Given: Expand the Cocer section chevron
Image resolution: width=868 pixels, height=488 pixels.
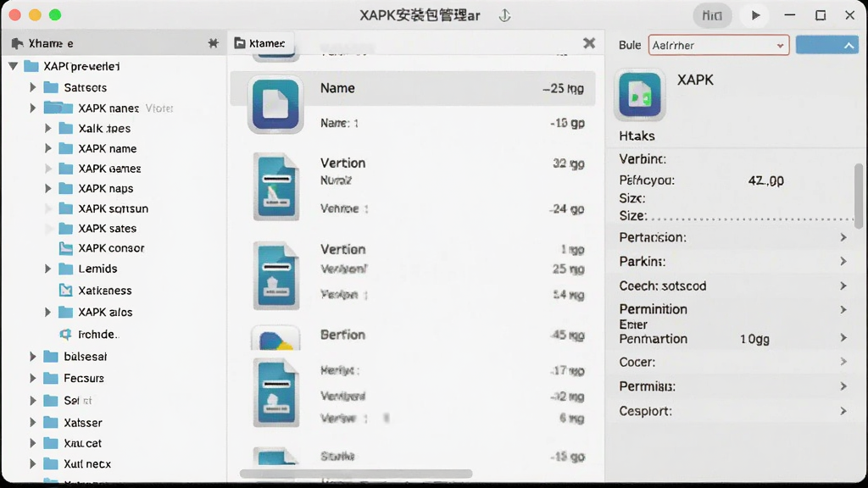Looking at the screenshot, I should (843, 362).
